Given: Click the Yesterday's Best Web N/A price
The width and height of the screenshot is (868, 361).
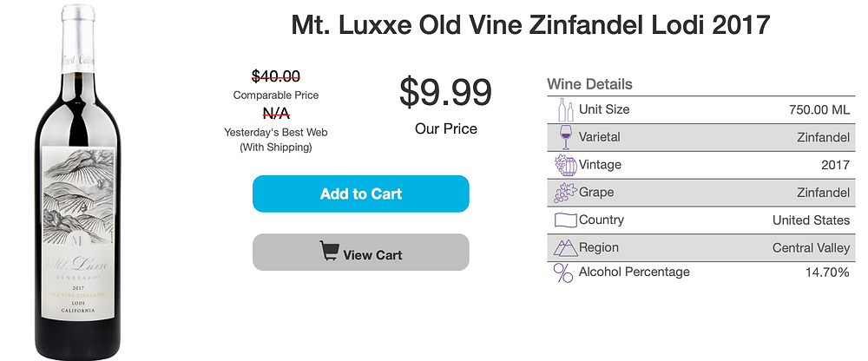Looking at the screenshot, I should click(276, 114).
